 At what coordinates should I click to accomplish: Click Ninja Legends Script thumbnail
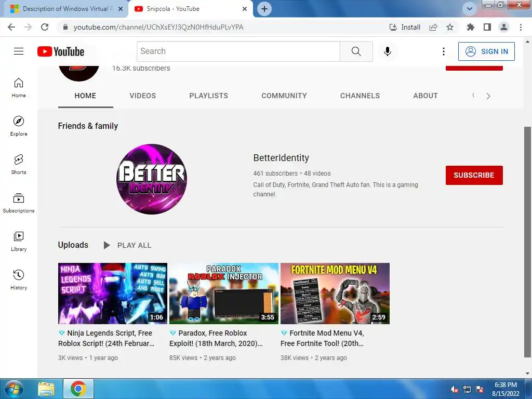(x=113, y=294)
